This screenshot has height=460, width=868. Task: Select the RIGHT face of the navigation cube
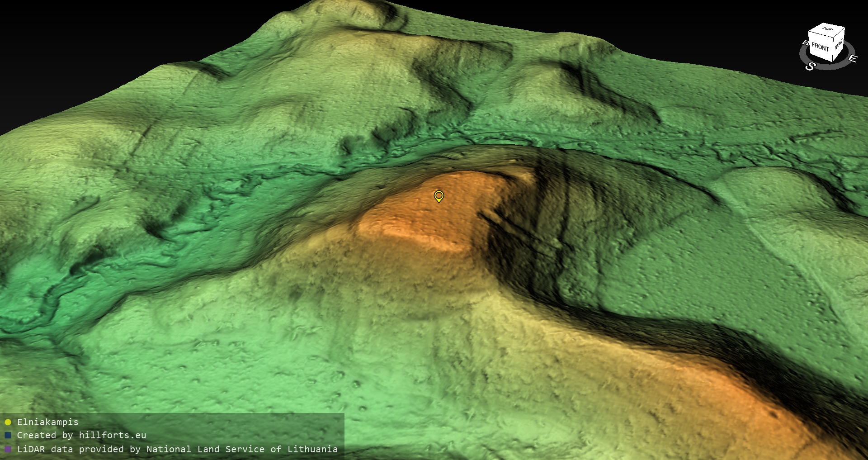839,44
